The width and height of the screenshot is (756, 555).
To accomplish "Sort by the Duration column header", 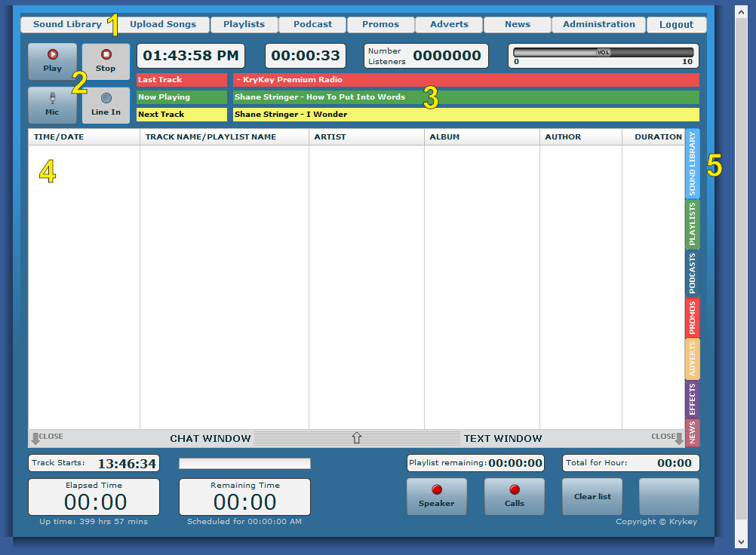I will pyautogui.click(x=658, y=137).
